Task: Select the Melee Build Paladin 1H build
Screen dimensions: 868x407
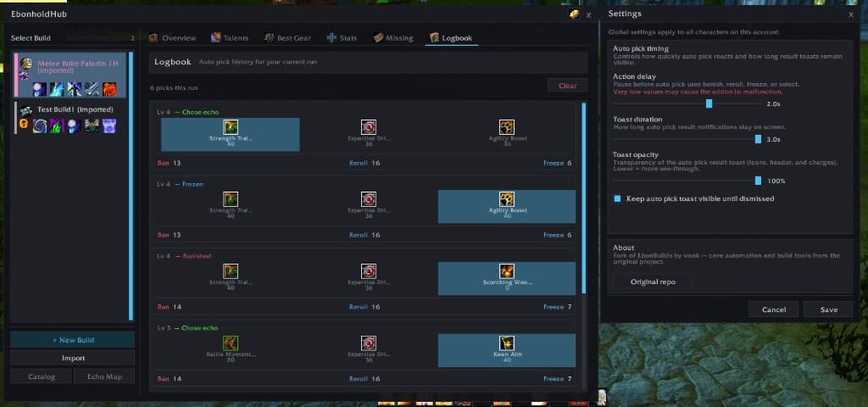Action: click(x=70, y=75)
